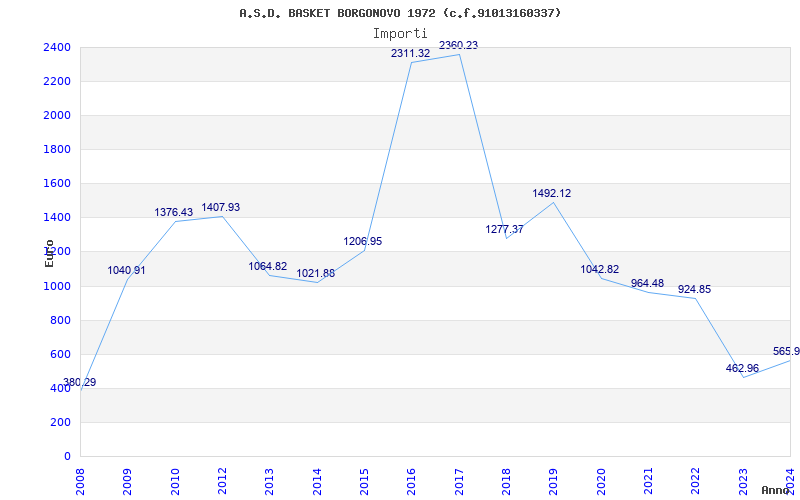Click the 200 y-axis tick label

click(x=60, y=422)
